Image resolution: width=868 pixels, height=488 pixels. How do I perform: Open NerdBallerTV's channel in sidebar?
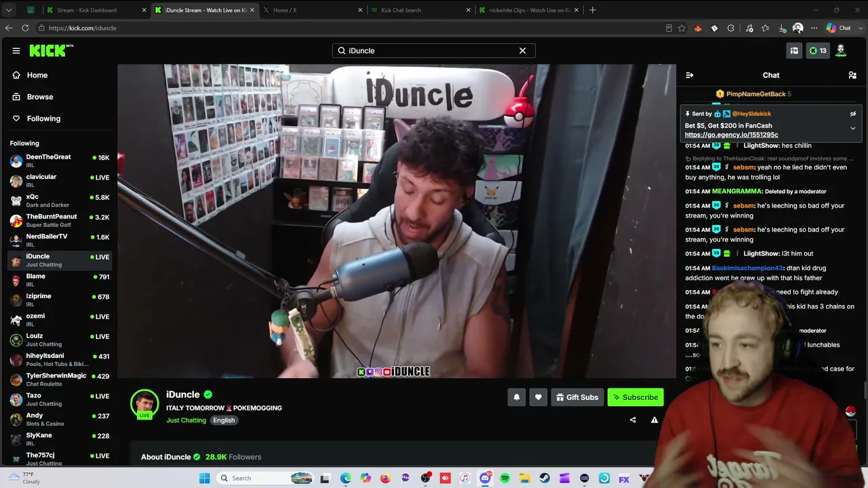tap(60, 240)
